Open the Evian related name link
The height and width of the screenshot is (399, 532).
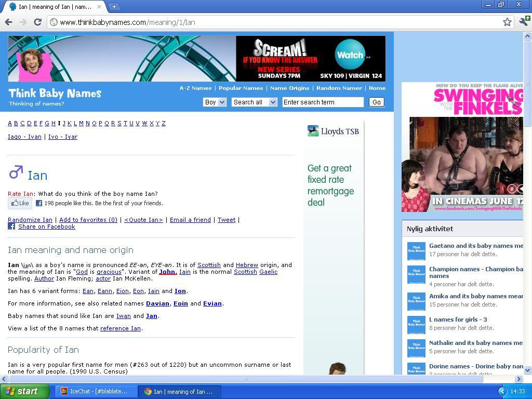click(x=212, y=303)
